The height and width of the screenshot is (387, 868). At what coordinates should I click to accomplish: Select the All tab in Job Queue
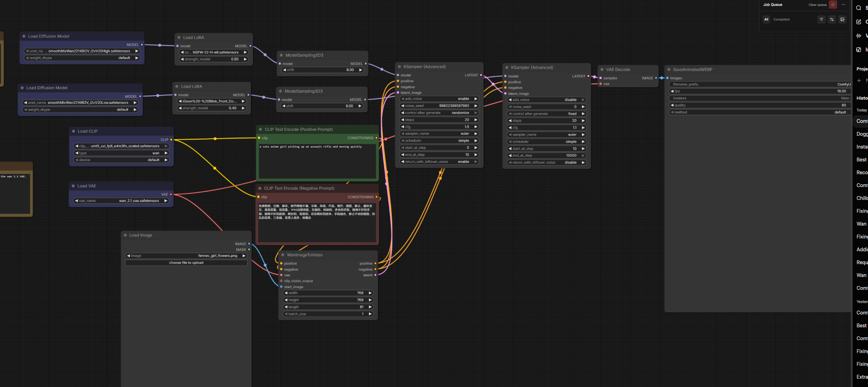tap(766, 19)
